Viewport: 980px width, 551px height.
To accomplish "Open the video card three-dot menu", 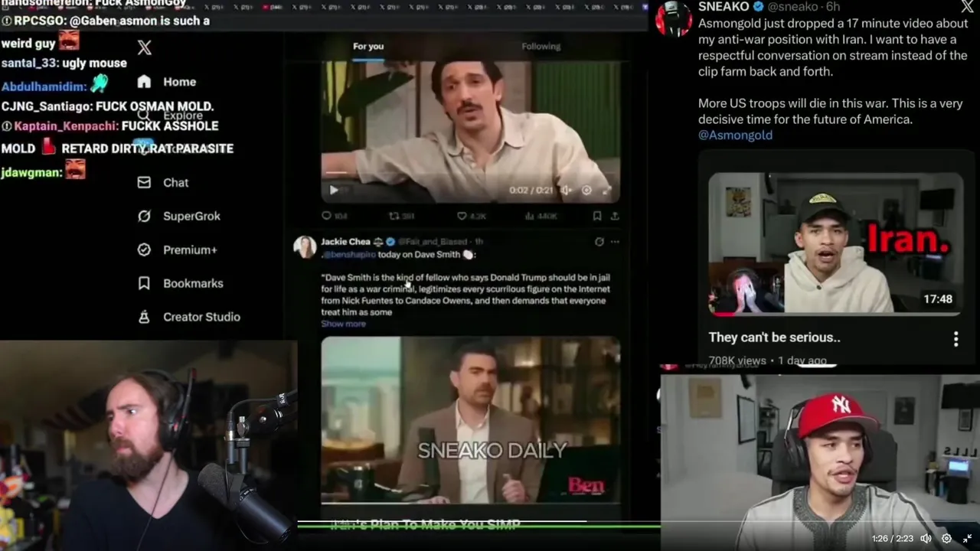I will (955, 339).
